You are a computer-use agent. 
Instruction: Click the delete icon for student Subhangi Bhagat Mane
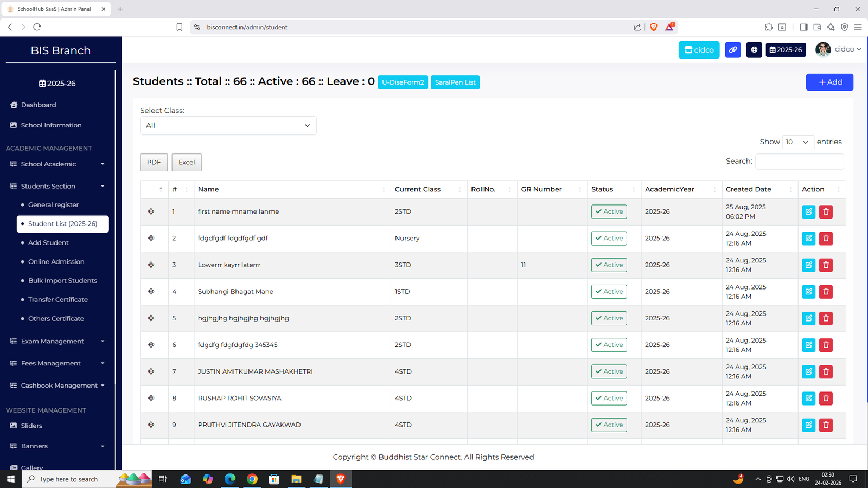point(826,291)
